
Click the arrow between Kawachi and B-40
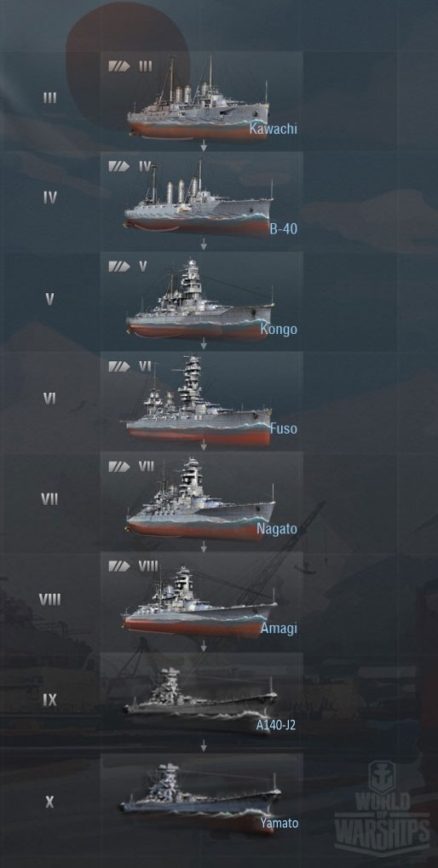pyautogui.click(x=203, y=146)
